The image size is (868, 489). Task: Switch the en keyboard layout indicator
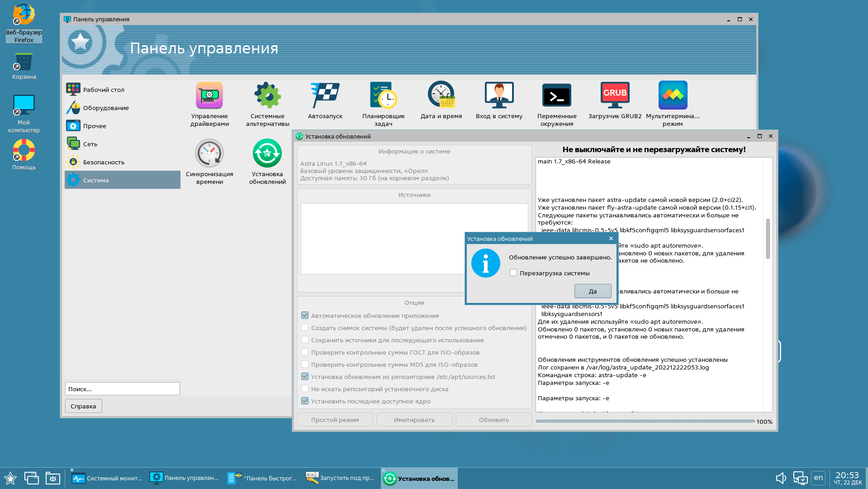click(x=818, y=478)
